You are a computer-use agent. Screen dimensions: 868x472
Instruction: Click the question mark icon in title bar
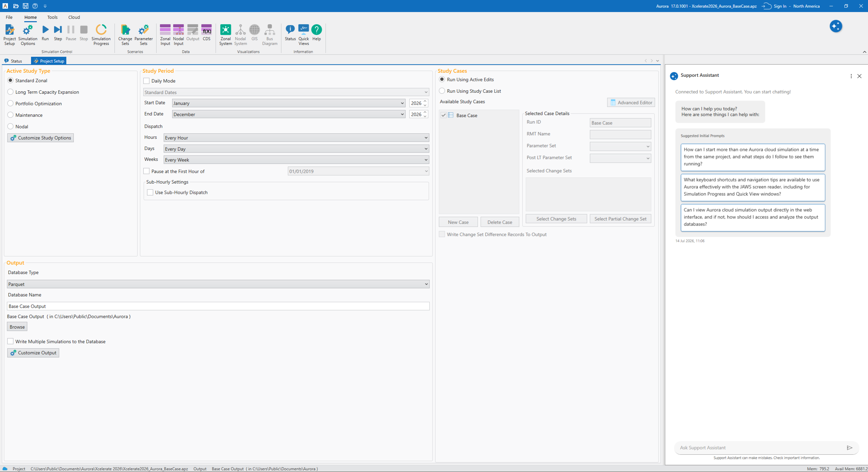35,6
